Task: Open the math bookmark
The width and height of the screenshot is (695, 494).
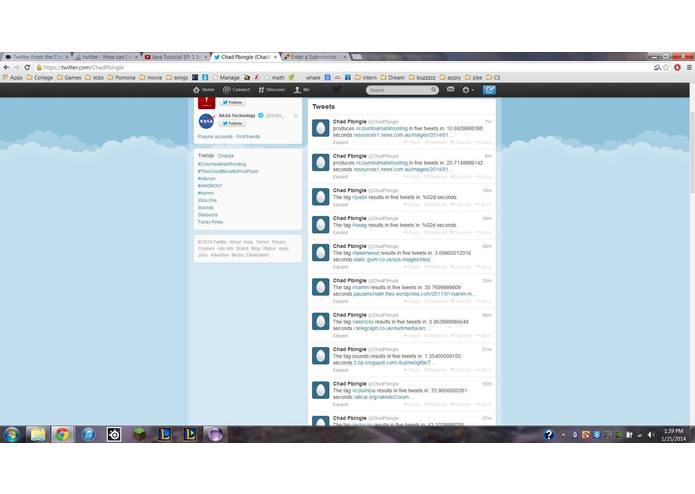Action: coord(275,78)
